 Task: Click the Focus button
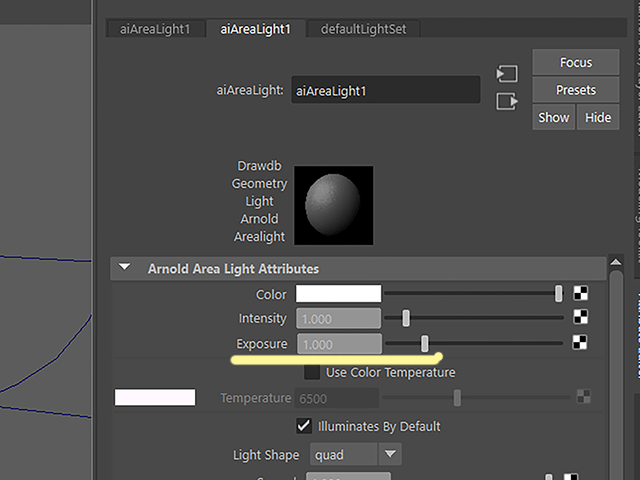(576, 62)
